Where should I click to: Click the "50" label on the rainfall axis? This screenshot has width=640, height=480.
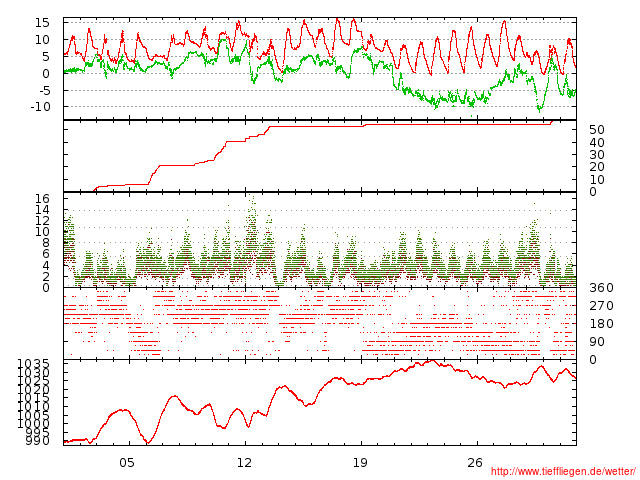click(597, 130)
